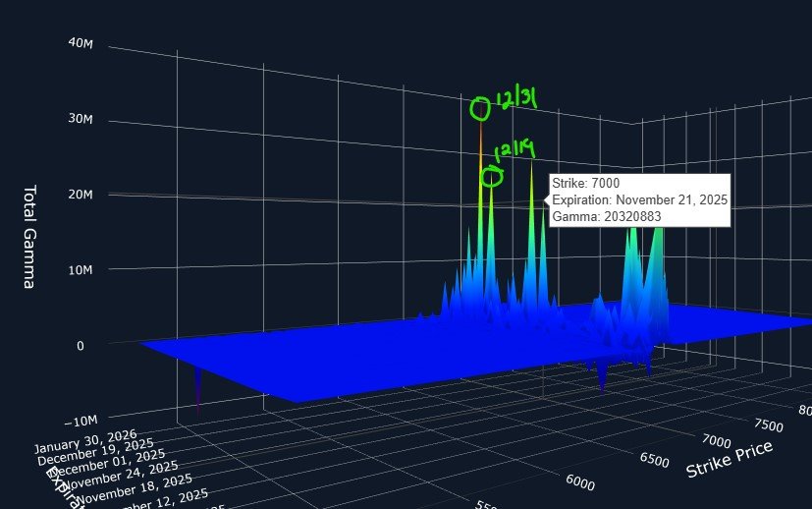Click the Strike Price axis title
This screenshot has width=812, height=509.
(x=730, y=459)
